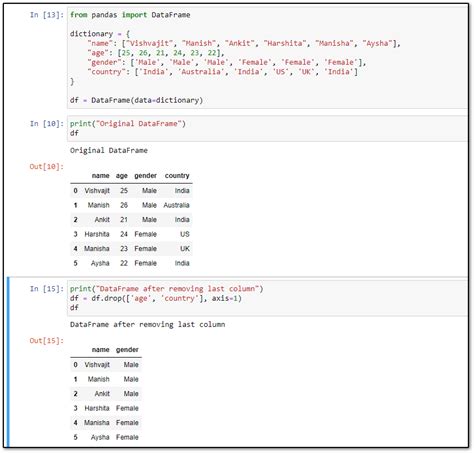Image resolution: width=474 pixels, height=453 pixels.
Task: Click 'DataFrame after removing last column' output text
Action: [x=147, y=324]
